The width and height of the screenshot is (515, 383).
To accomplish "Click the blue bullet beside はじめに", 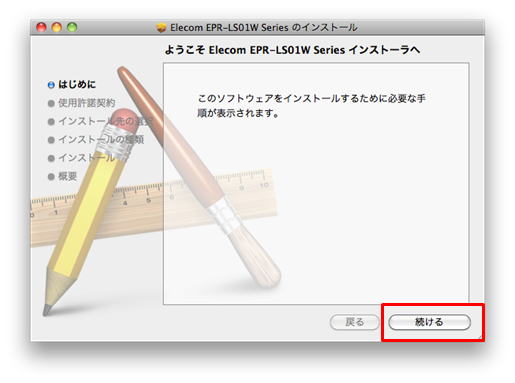I will pyautogui.click(x=51, y=85).
